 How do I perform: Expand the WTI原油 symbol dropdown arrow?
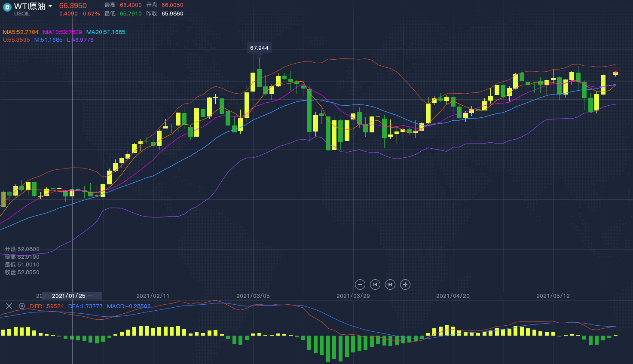(x=50, y=6)
